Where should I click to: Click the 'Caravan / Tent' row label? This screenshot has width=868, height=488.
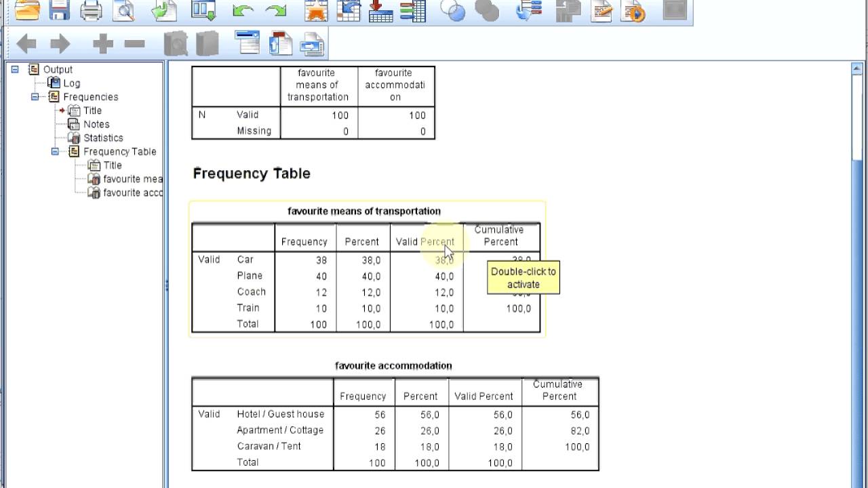(x=269, y=447)
